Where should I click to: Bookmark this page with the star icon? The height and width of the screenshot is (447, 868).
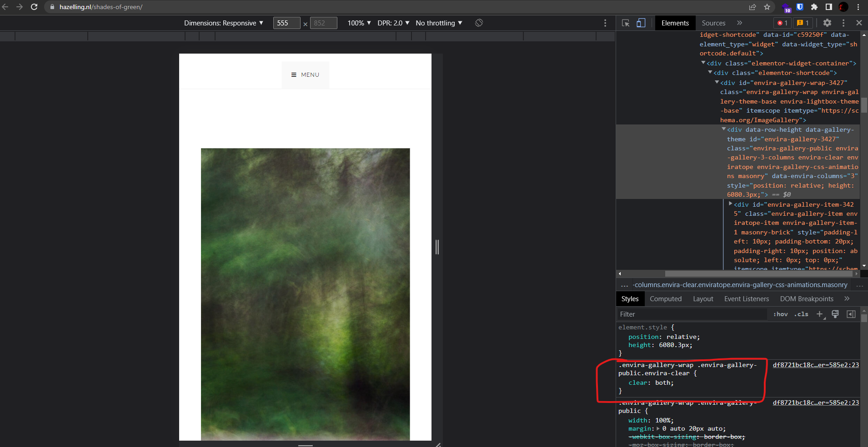pos(767,7)
